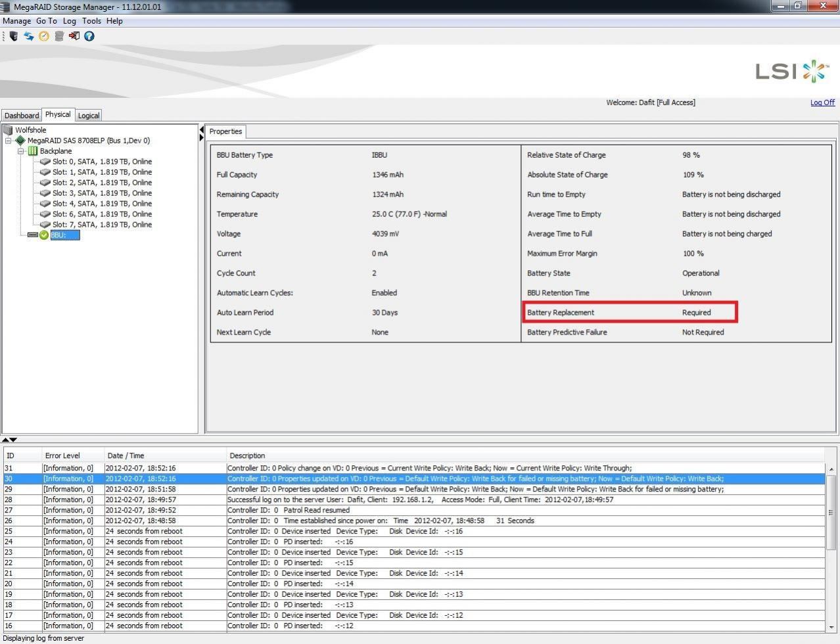
Task: Click 'Displaying log from server' status text
Action: (43, 638)
